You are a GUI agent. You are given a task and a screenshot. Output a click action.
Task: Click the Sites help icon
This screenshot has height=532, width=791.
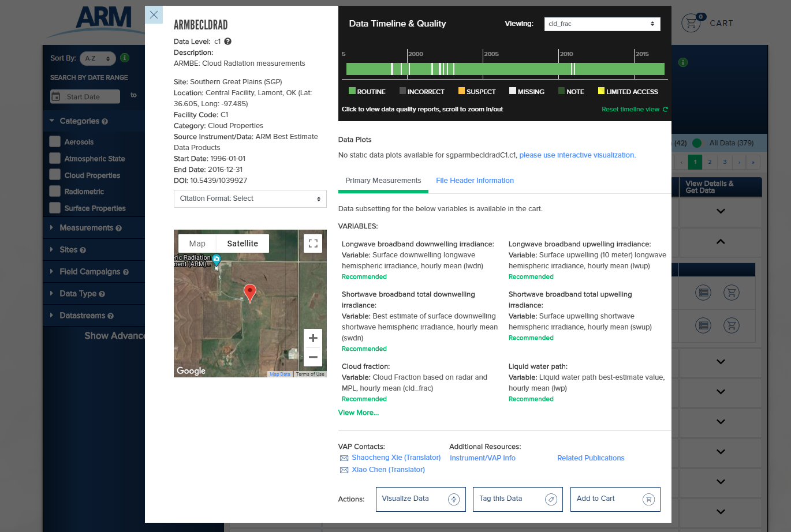[x=83, y=250]
